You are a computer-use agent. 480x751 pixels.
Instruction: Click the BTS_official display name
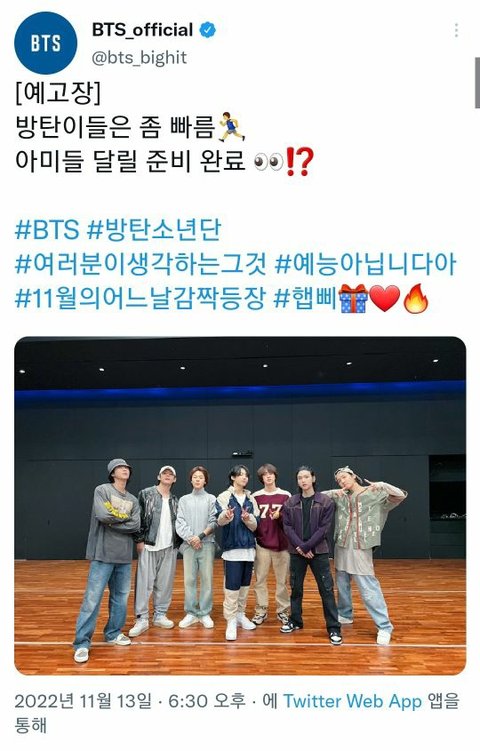point(143,30)
